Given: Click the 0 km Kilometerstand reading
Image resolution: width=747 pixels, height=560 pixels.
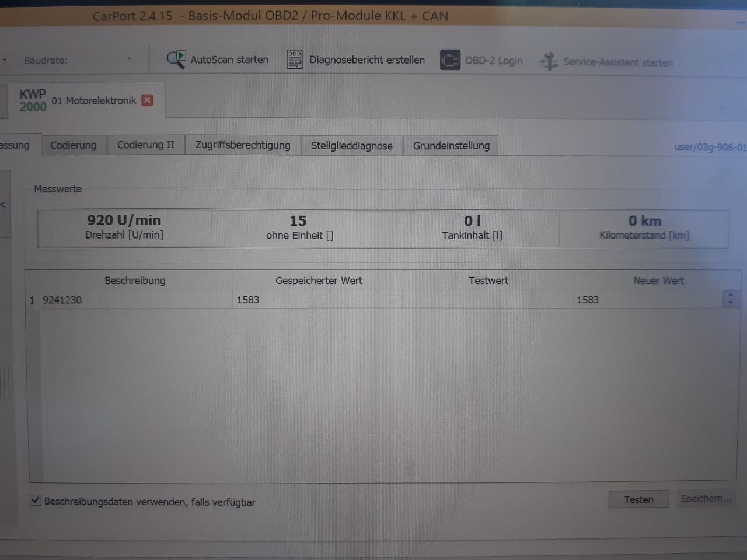Looking at the screenshot, I should pyautogui.click(x=644, y=228).
